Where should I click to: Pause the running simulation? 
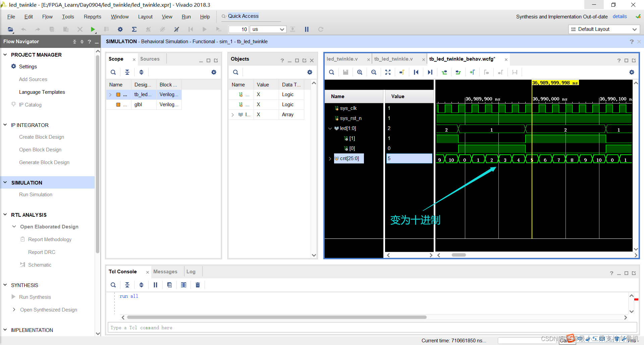[307, 29]
